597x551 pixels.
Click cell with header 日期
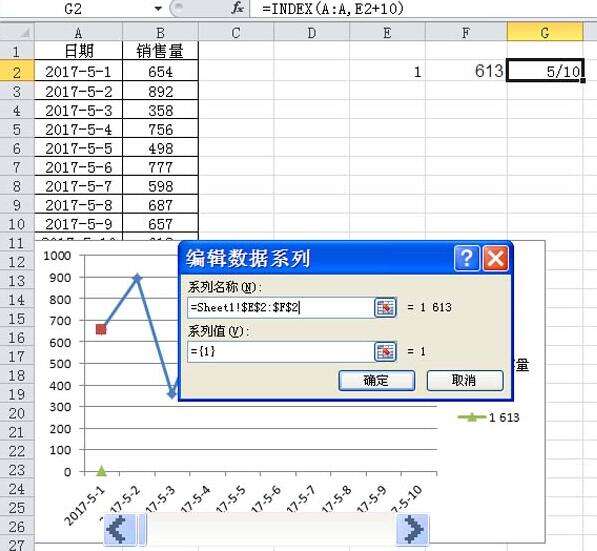pyautogui.click(x=78, y=51)
